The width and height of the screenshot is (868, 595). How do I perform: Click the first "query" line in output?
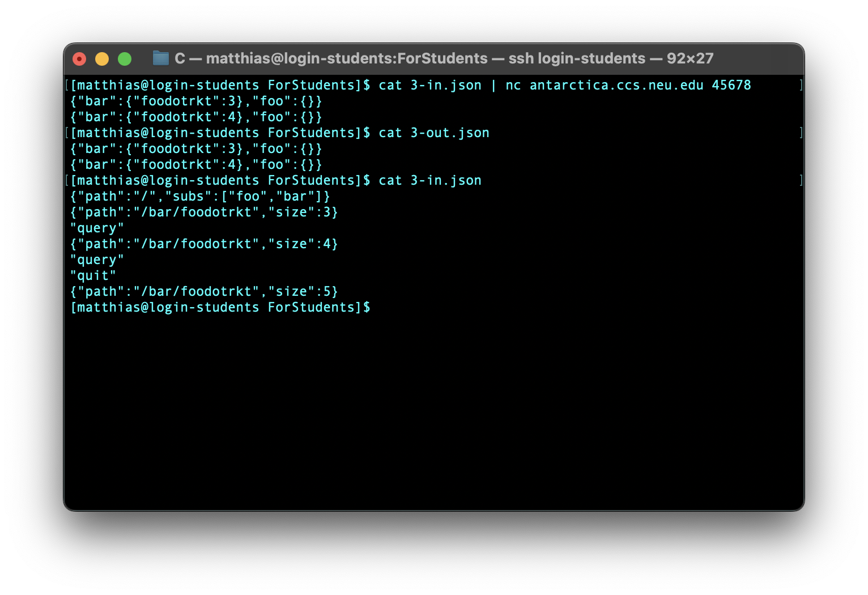click(x=97, y=228)
